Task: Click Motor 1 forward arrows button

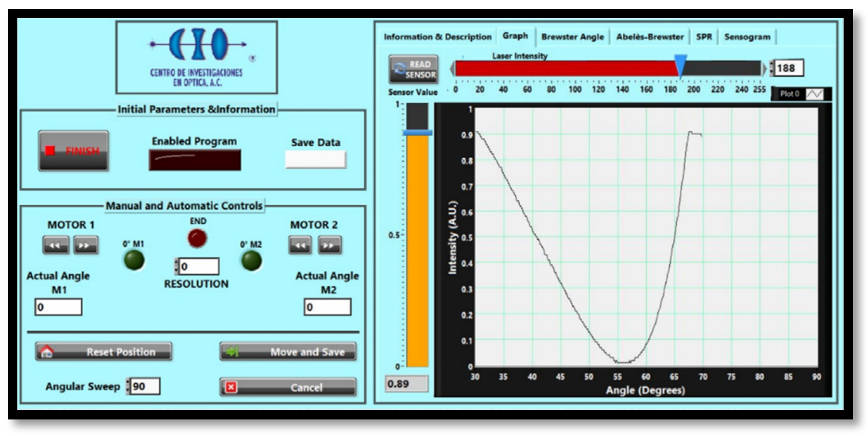Action: click(x=85, y=245)
